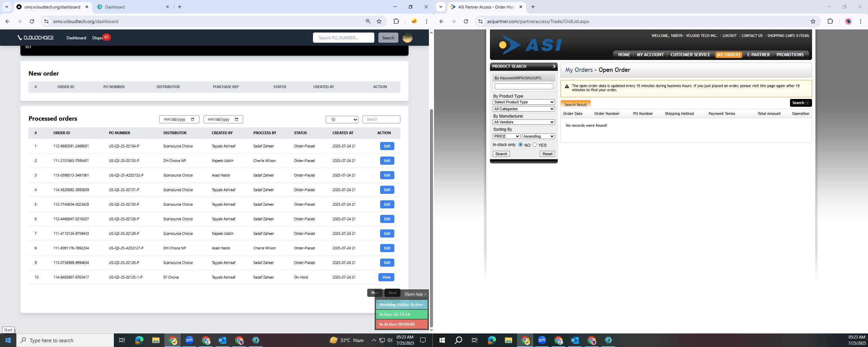
Task: Open the black Search dropdown above results
Action: point(801,103)
